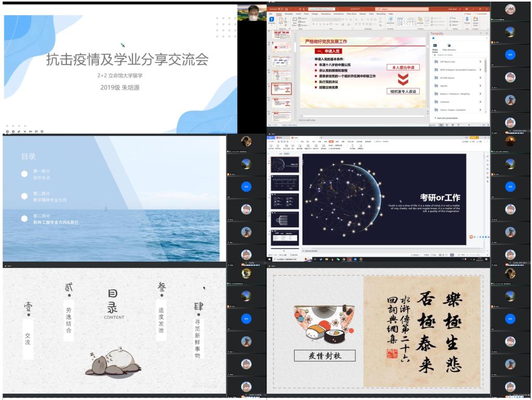Viewport: 532px width, 400px height.
Task: Expand the Agenda folder in Templafy
Action: [480, 86]
